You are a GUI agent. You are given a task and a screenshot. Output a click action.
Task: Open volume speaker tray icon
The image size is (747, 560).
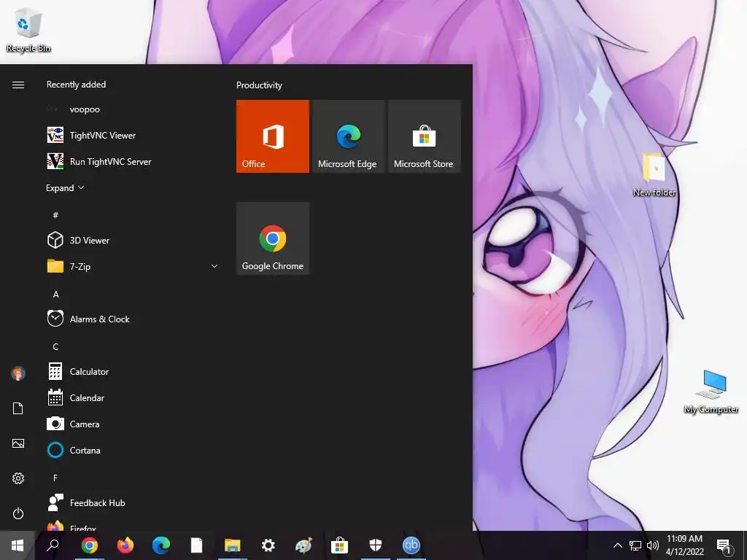653,545
